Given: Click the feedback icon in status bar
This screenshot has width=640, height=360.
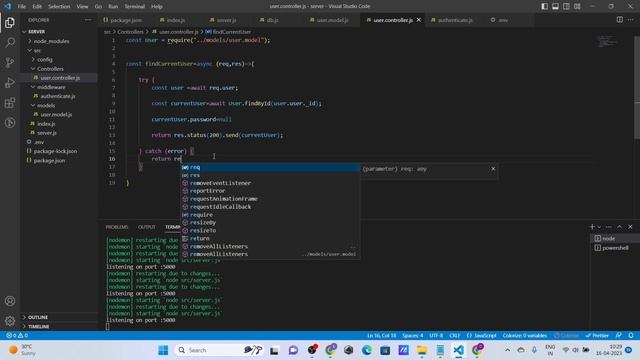Looking at the screenshot, I should pyautogui.click(x=619, y=335).
